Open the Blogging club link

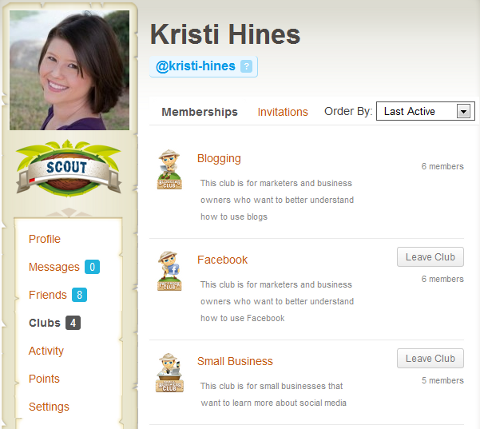pos(219,159)
